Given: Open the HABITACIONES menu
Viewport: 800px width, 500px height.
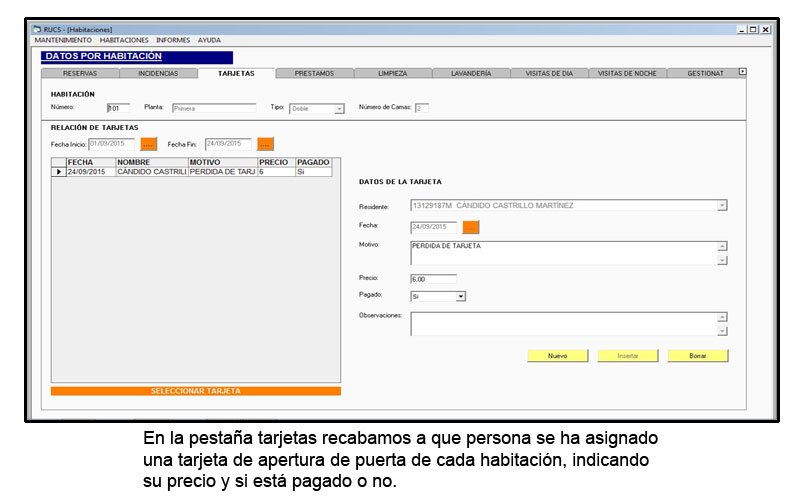Looking at the screenshot, I should (x=124, y=40).
